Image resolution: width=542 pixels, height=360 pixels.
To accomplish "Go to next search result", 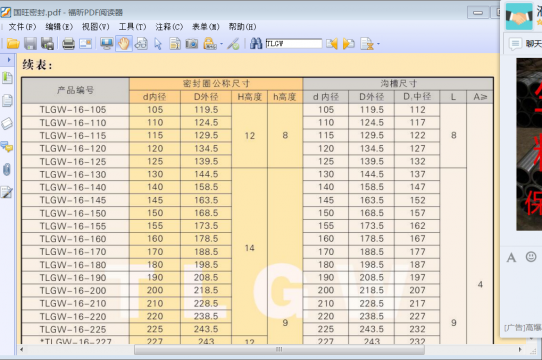I will click(349, 44).
